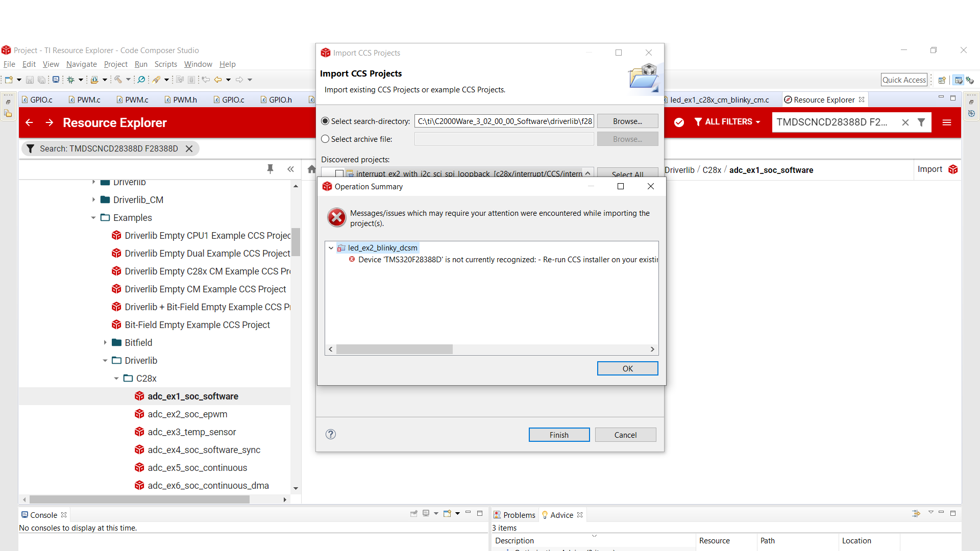Screen dimensions: 980x551
Task: Switch to the Problems tab
Action: pos(514,515)
